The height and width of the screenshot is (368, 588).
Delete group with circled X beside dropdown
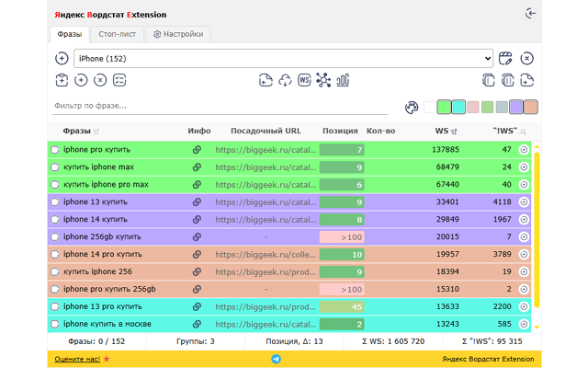(526, 58)
